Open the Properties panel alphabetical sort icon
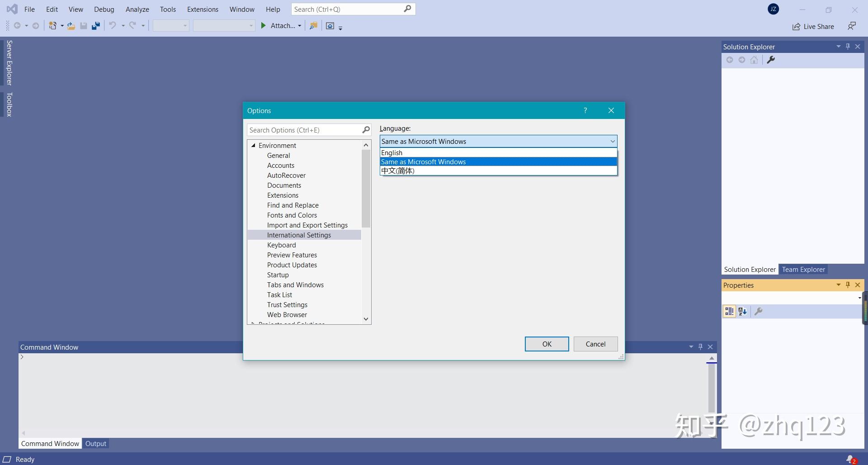 pos(743,311)
